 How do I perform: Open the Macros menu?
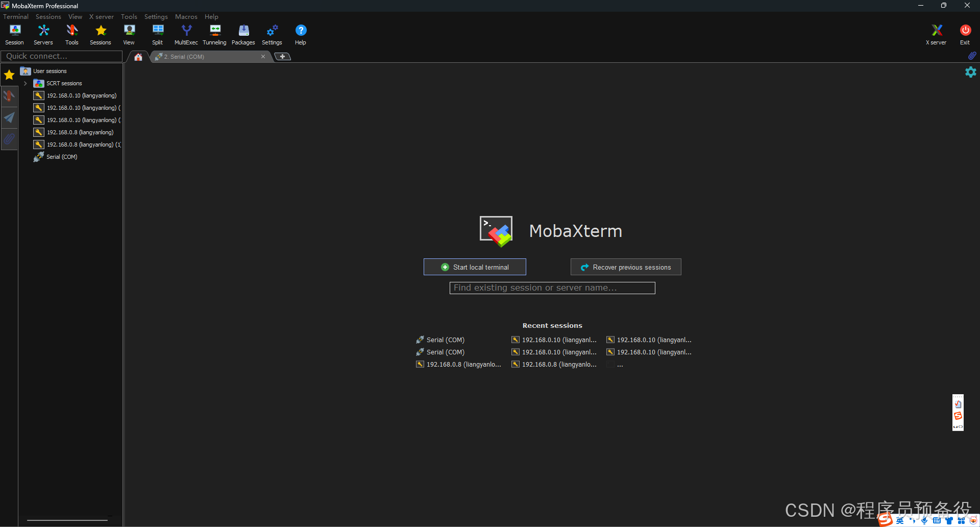coord(186,17)
